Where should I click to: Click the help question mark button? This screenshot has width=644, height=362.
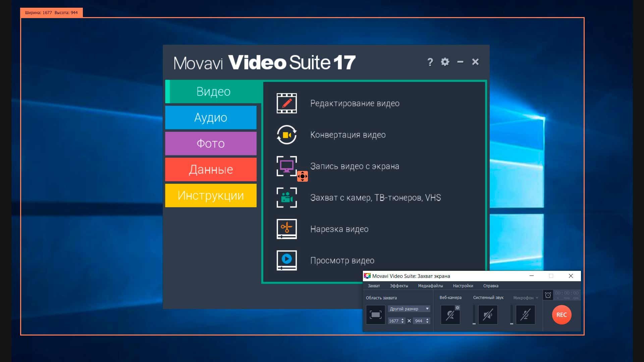[430, 62]
